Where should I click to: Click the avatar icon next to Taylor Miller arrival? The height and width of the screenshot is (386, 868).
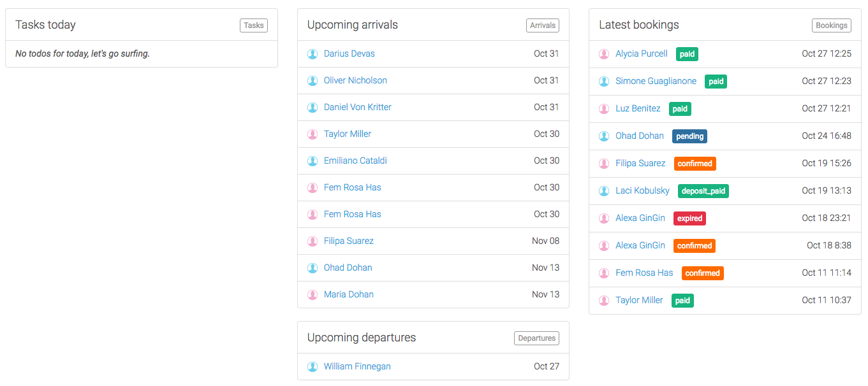pyautogui.click(x=313, y=134)
